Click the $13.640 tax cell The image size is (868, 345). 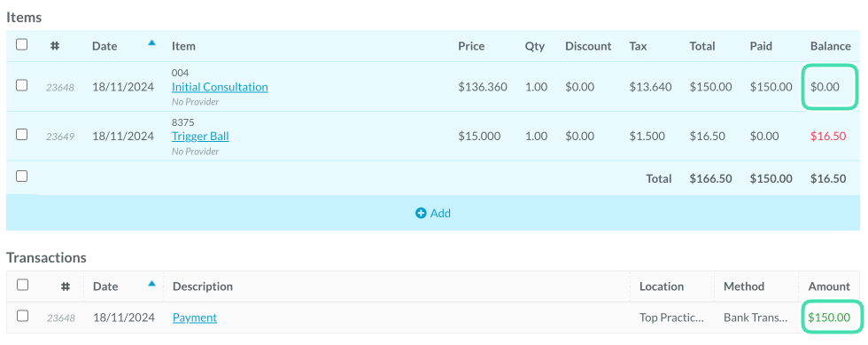[650, 87]
